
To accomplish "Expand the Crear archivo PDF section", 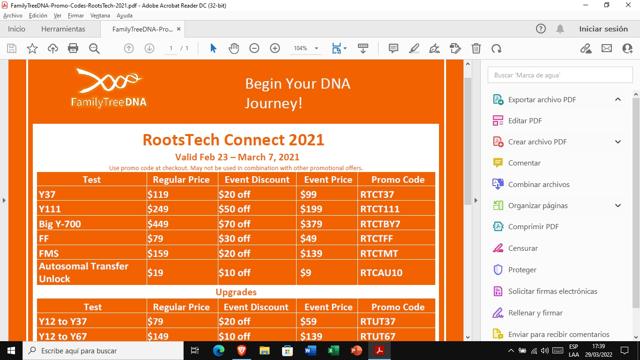I will (618, 142).
